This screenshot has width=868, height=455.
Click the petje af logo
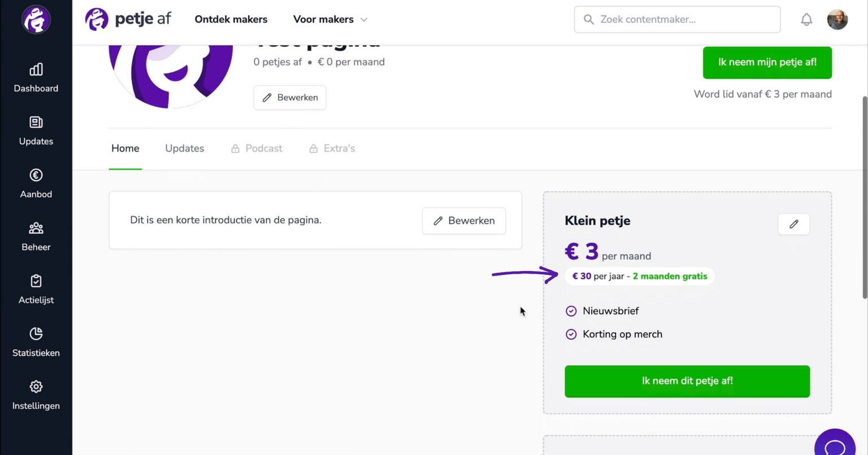pyautogui.click(x=128, y=19)
